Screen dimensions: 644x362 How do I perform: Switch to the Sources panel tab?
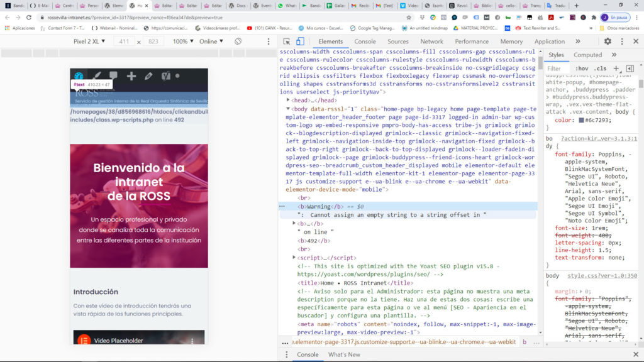point(398,41)
